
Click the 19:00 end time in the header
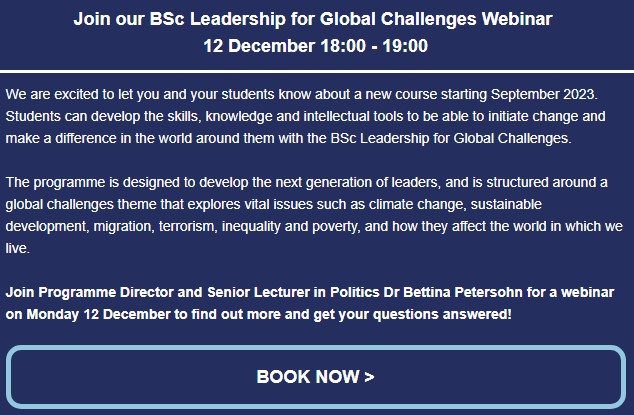tap(405, 46)
